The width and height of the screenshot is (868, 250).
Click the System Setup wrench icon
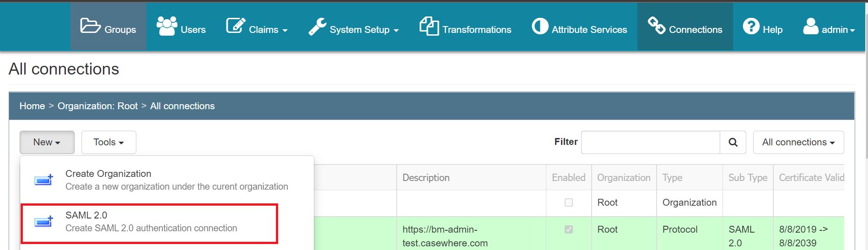point(318,27)
